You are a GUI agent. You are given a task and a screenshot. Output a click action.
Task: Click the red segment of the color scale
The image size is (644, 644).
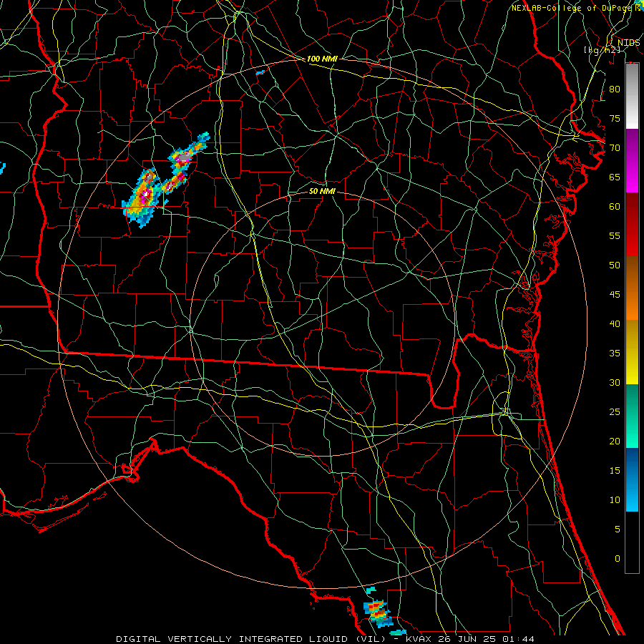pos(632,225)
